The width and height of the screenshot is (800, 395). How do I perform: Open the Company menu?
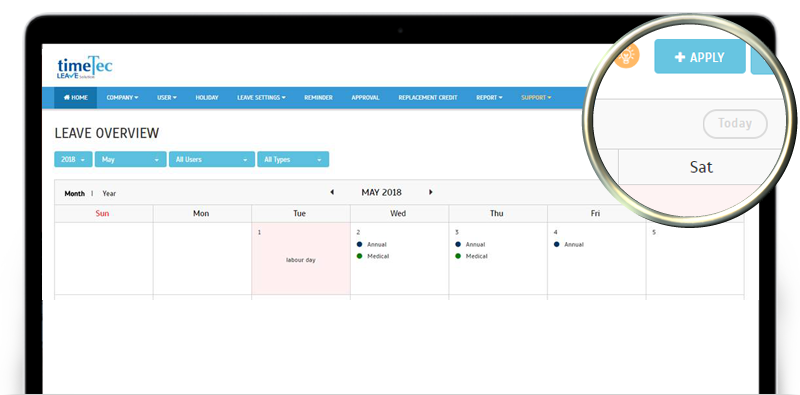pos(122,97)
